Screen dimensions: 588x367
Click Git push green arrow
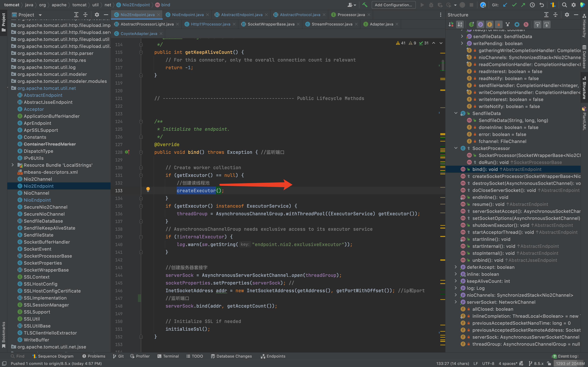[x=523, y=5]
